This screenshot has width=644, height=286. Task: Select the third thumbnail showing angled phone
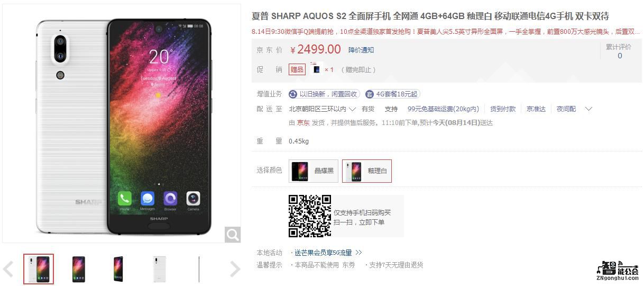pyautogui.click(x=118, y=269)
